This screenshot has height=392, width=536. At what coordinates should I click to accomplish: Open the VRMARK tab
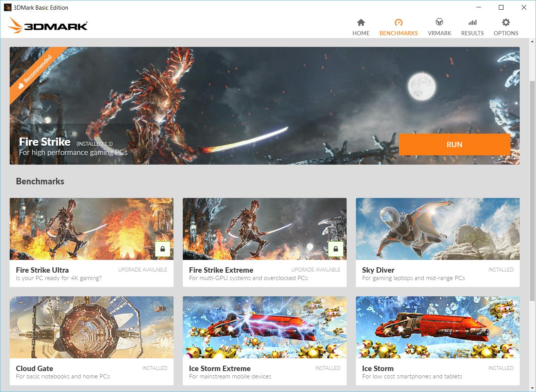440,27
